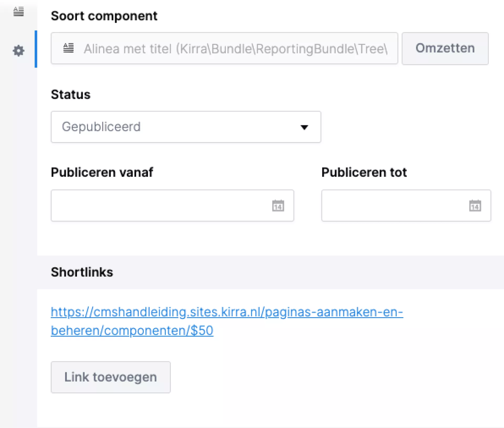Open the settings gear tab in sidebar
Image resolution: width=504 pixels, height=428 pixels.
[x=18, y=50]
